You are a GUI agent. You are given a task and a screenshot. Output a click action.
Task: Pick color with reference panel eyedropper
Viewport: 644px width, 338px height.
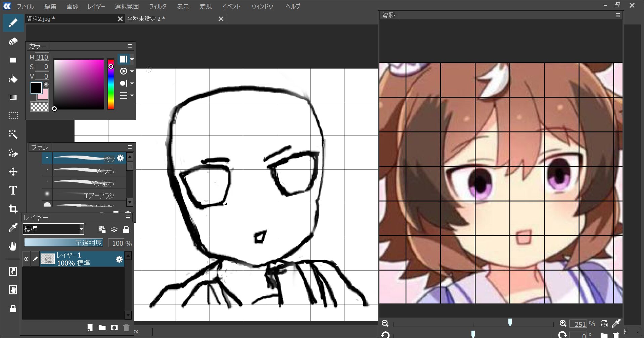(x=616, y=323)
